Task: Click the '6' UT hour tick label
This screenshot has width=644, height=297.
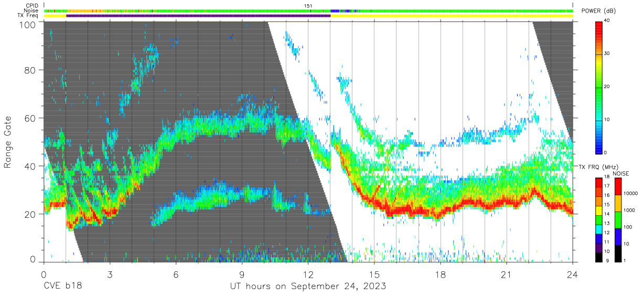Action: click(x=176, y=274)
